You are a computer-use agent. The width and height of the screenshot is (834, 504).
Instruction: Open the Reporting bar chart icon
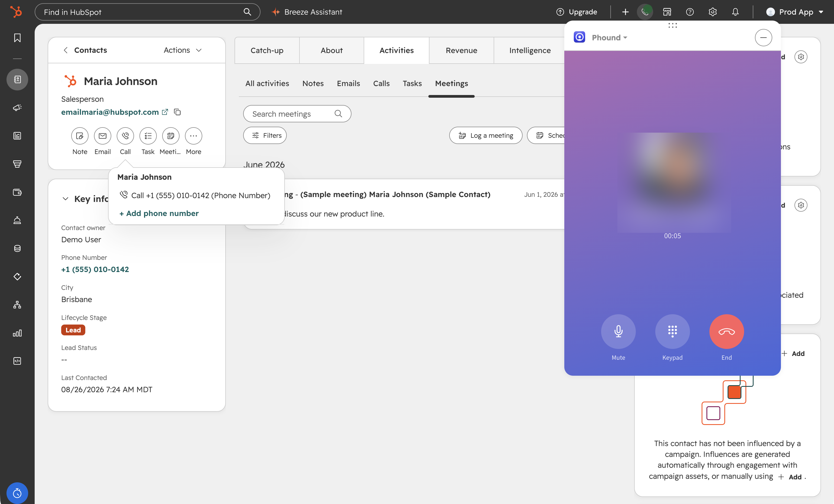coord(17,333)
